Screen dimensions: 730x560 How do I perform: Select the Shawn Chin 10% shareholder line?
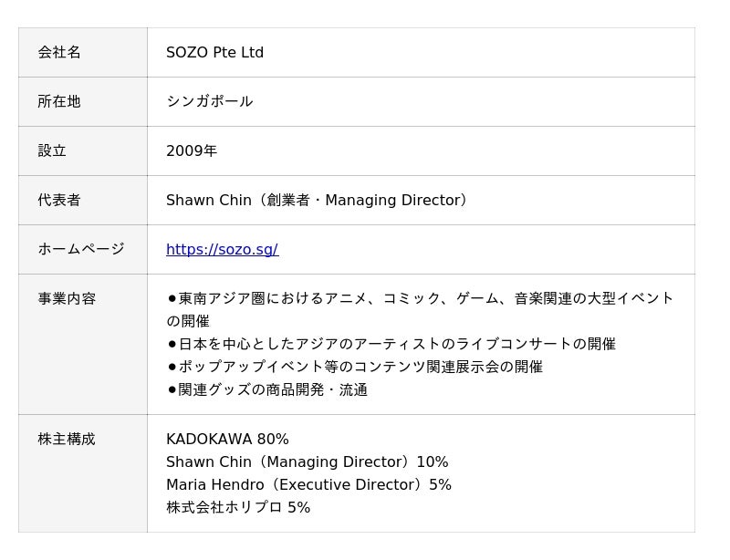coord(307,461)
